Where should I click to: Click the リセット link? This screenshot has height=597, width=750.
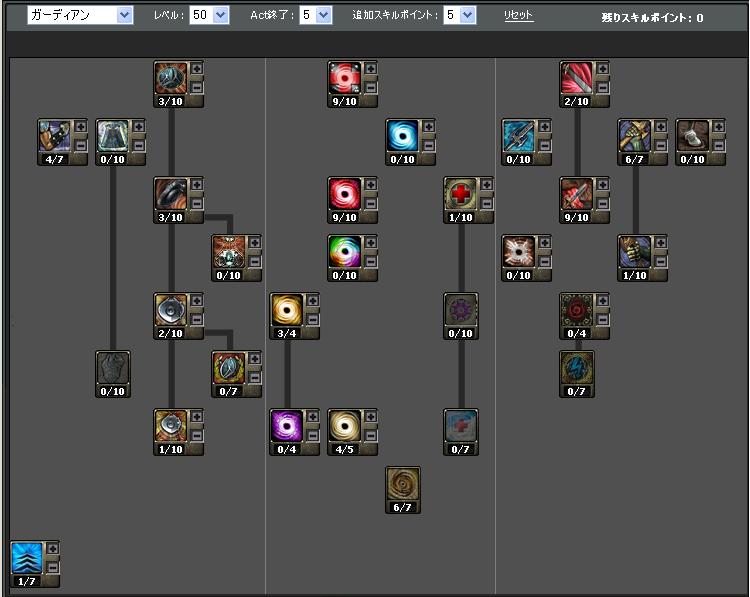[518, 15]
